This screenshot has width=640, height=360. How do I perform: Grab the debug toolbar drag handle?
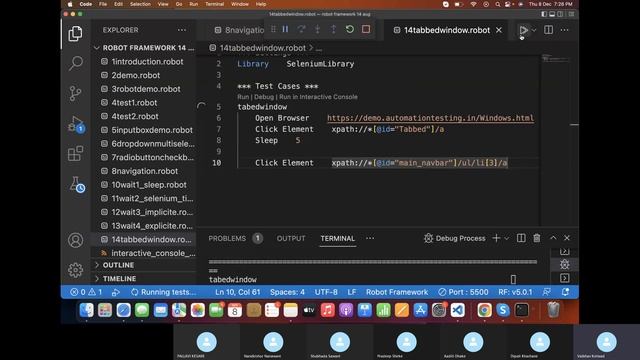pos(273,29)
